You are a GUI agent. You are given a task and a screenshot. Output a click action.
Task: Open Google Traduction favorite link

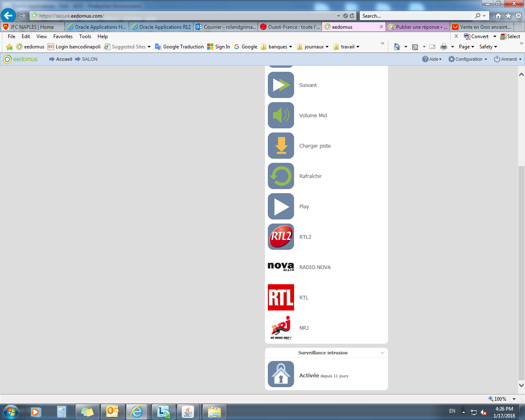pyautogui.click(x=179, y=47)
